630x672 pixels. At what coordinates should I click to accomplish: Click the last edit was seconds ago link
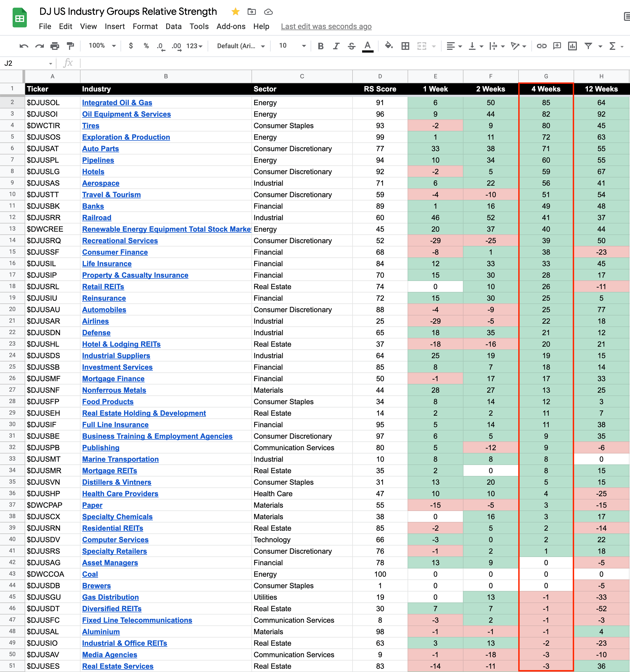tap(326, 26)
